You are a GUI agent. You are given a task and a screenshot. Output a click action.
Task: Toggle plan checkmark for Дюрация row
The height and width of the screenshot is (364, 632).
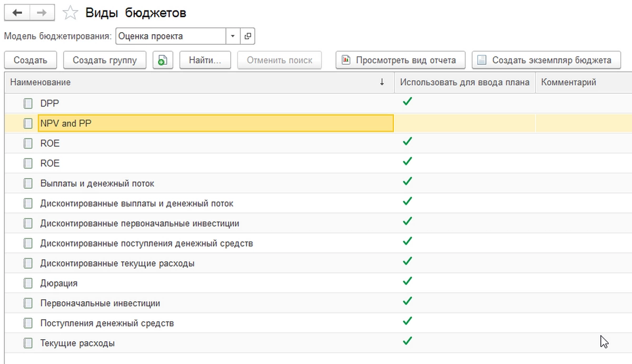(407, 281)
